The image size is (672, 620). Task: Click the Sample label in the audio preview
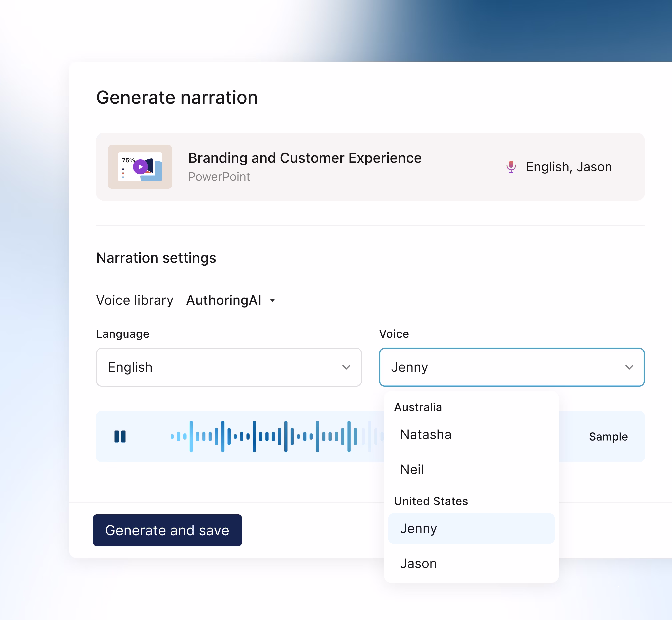(x=608, y=436)
